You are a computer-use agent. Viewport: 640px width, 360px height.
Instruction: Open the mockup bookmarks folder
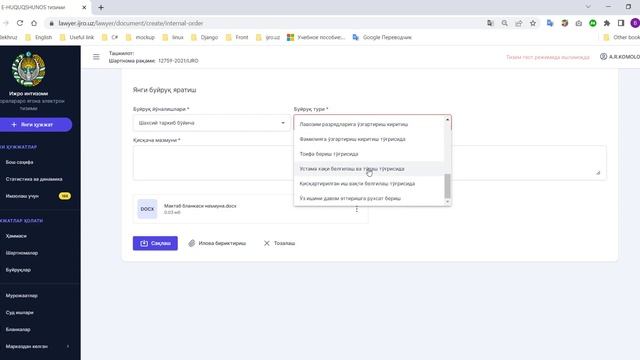(x=140, y=37)
